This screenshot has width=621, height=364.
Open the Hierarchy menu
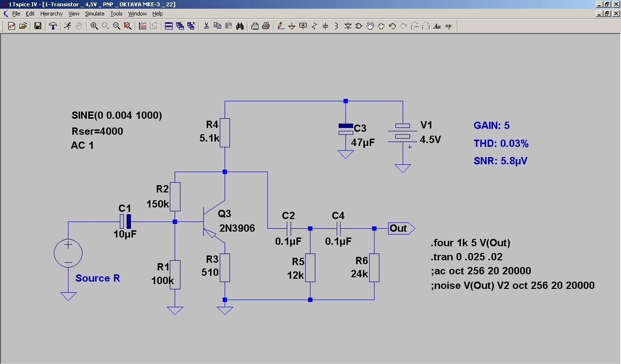pyautogui.click(x=51, y=14)
